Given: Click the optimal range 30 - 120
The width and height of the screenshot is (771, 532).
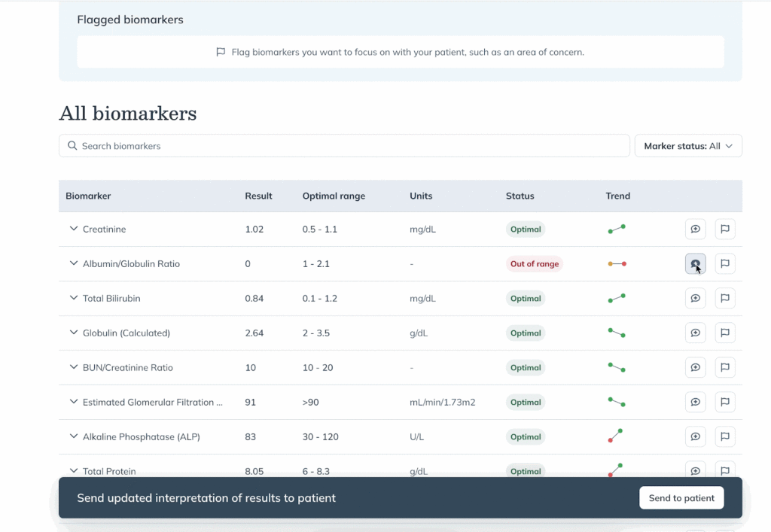Looking at the screenshot, I should click(x=320, y=436).
